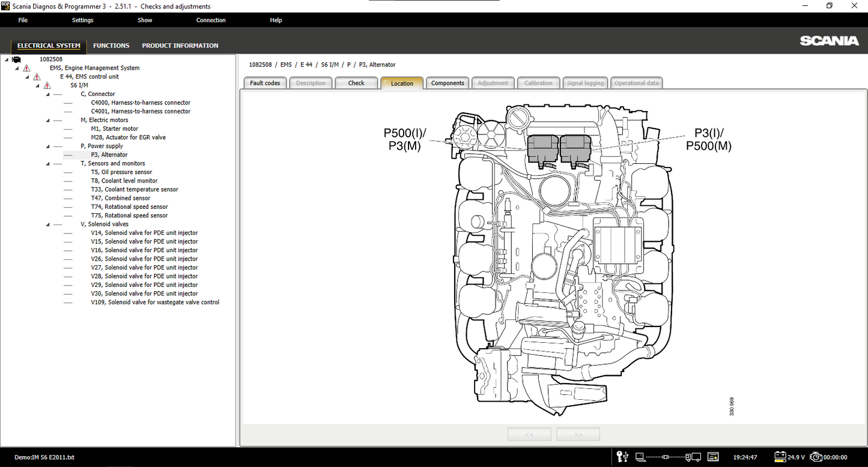Switch to the Fault codes tab
The height and width of the screenshot is (467, 868).
265,83
